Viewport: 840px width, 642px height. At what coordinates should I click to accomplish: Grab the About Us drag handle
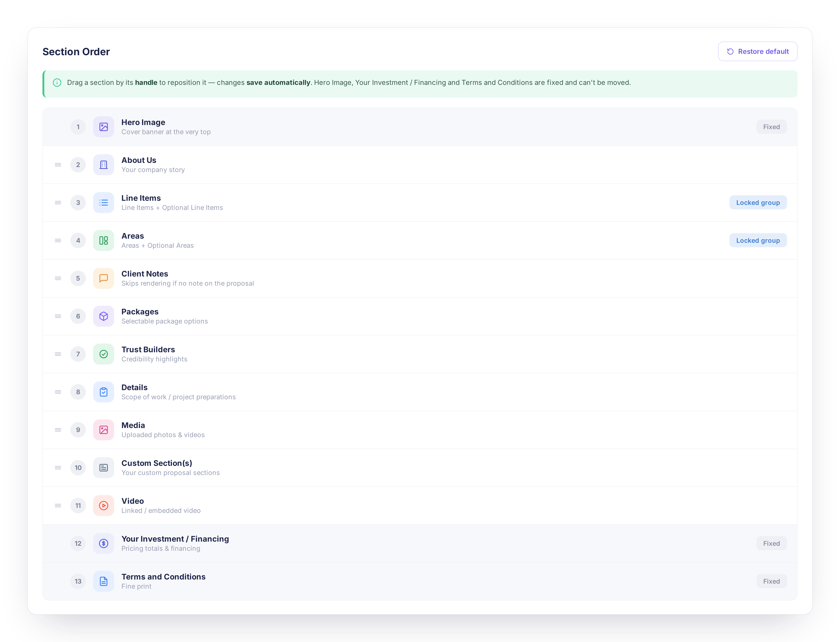click(58, 165)
